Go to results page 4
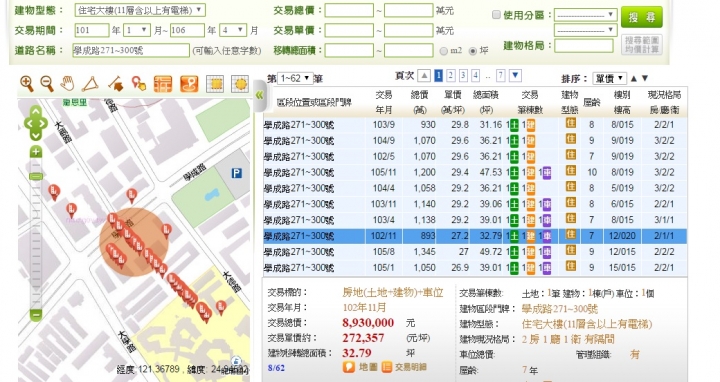The height and width of the screenshot is (382, 720). pyautogui.click(x=476, y=75)
